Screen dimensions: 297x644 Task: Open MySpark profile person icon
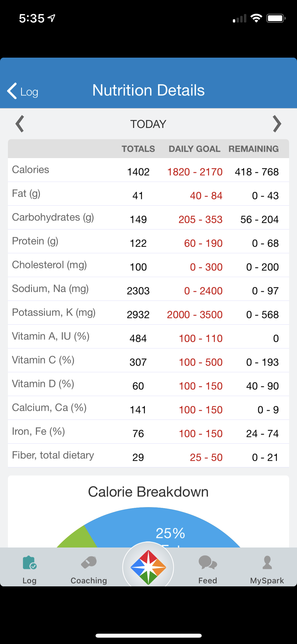(x=267, y=562)
